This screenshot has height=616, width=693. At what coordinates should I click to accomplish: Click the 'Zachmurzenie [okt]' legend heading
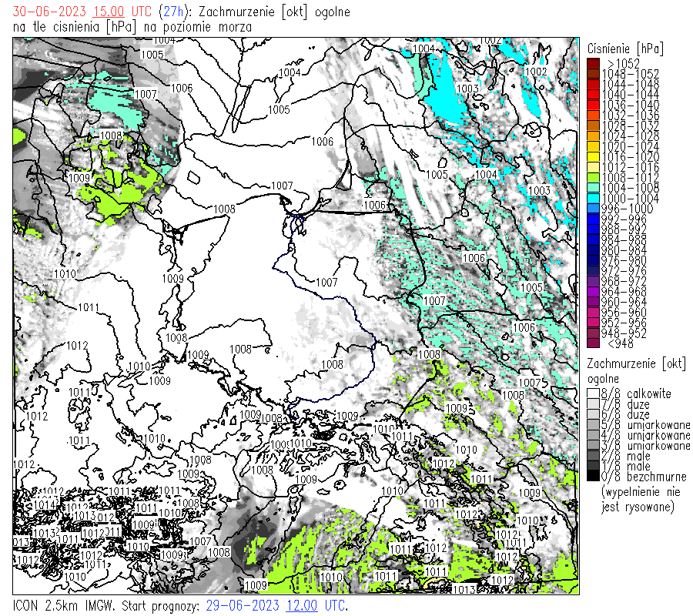pyautogui.click(x=636, y=363)
